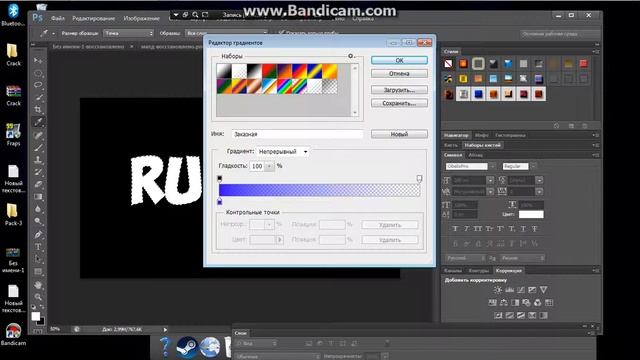Toggle Faux Italic in Character panel
The image size is (640, 360).
coord(467,229)
